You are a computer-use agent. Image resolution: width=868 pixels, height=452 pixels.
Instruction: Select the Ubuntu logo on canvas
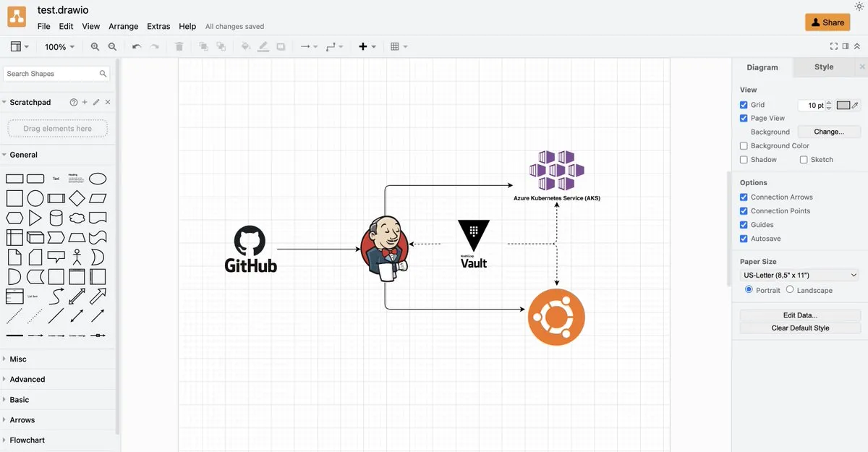556,317
